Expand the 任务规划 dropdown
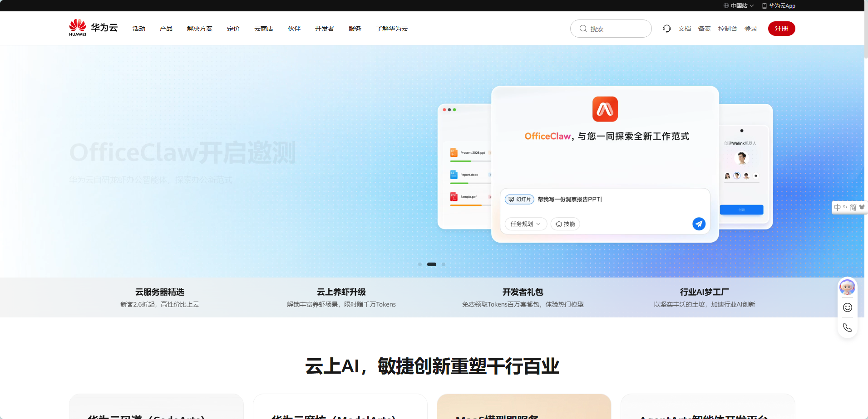Viewport: 868px width, 419px height. click(x=526, y=224)
